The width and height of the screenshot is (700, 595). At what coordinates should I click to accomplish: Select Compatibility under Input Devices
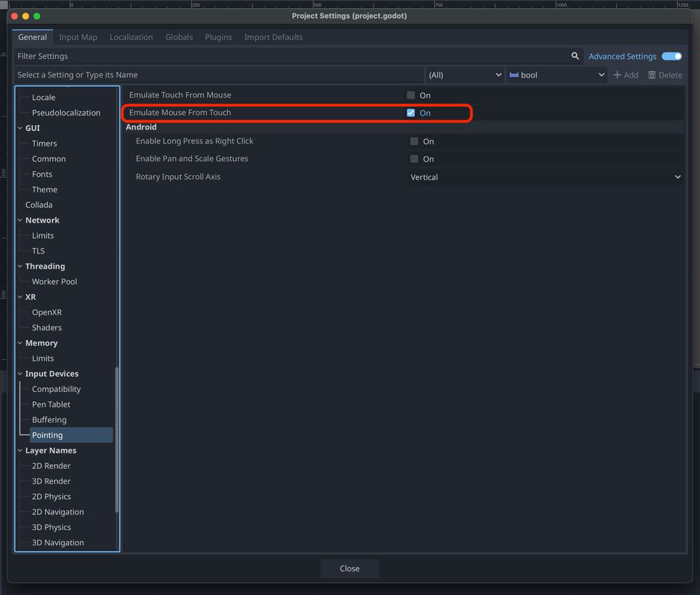point(56,389)
